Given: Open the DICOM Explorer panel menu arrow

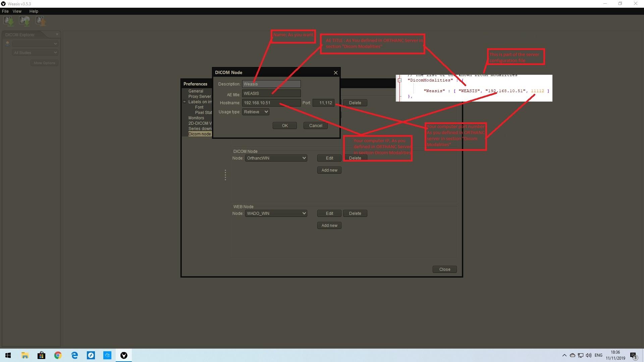Looking at the screenshot, I should click(x=57, y=34).
